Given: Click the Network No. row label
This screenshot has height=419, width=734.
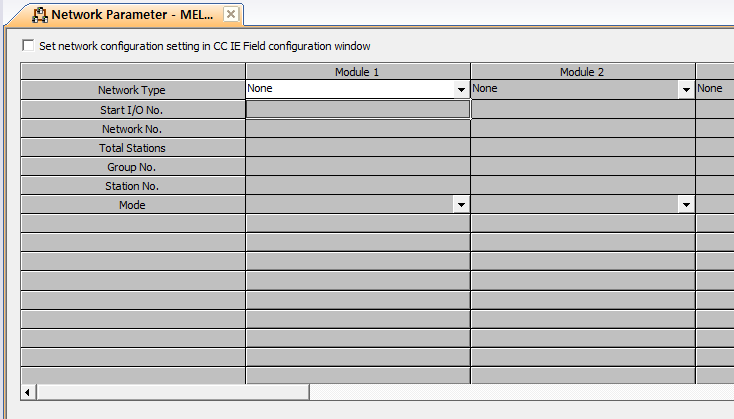Looking at the screenshot, I should click(x=132, y=129).
